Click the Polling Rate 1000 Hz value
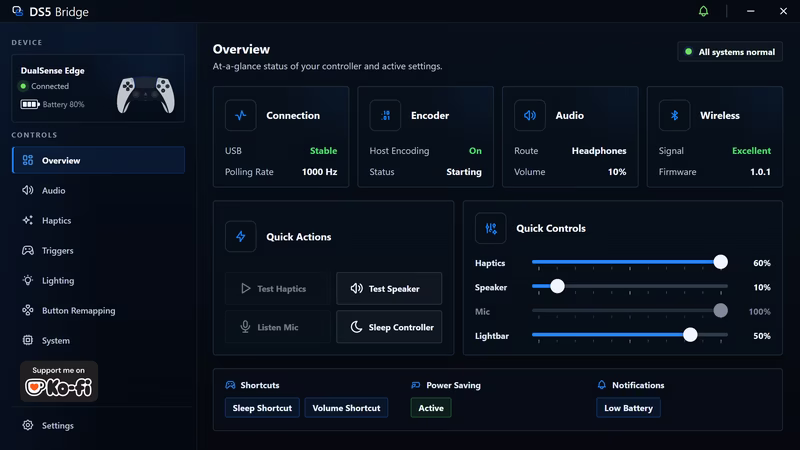Image resolution: width=800 pixels, height=450 pixels. pos(319,172)
